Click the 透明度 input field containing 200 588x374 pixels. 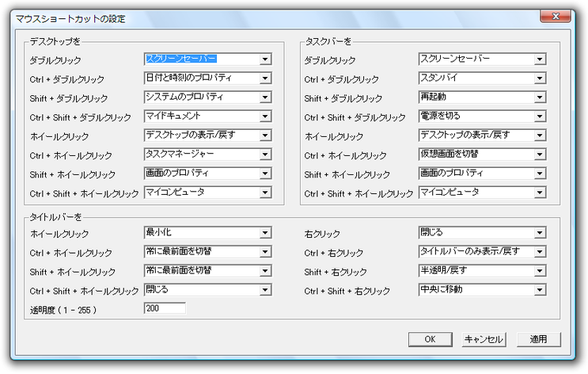[165, 308]
